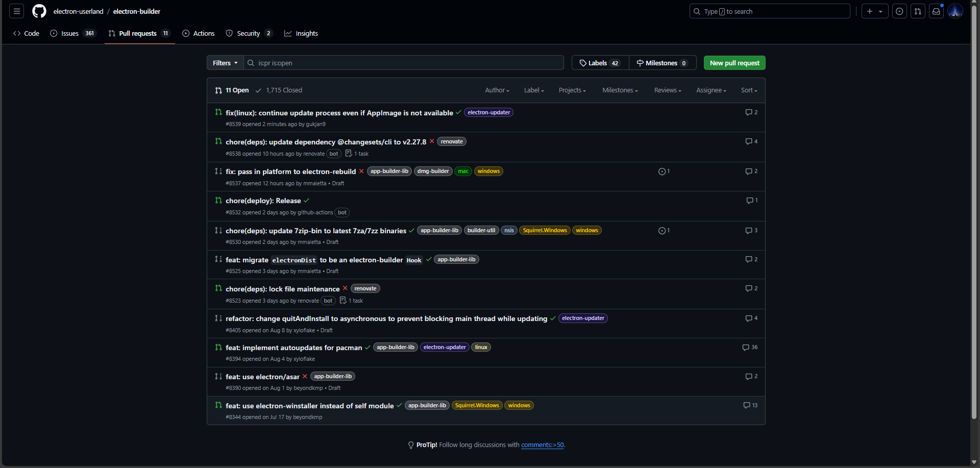980x468 pixels.
Task: Go to the Security tab
Action: [x=249, y=33]
